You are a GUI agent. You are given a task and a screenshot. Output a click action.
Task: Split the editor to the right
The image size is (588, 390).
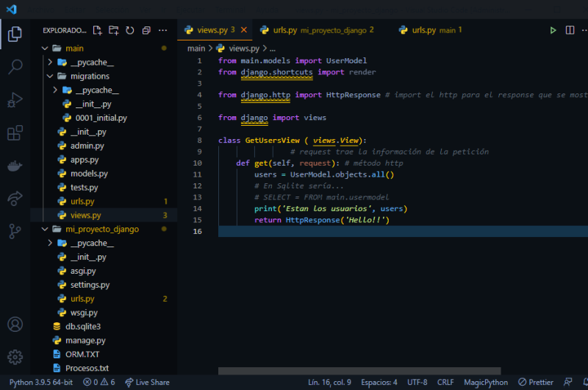click(570, 30)
